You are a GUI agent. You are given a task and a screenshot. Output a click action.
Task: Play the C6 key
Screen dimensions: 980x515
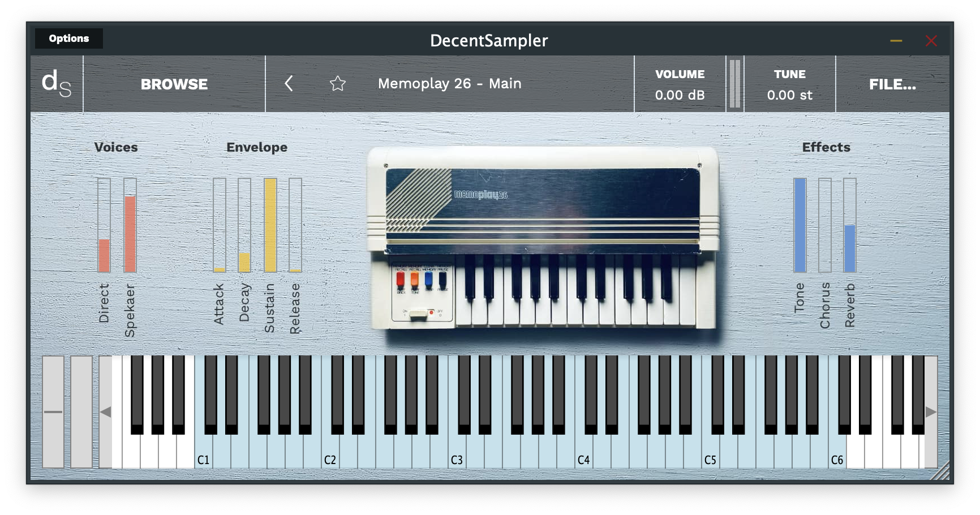pos(837,453)
